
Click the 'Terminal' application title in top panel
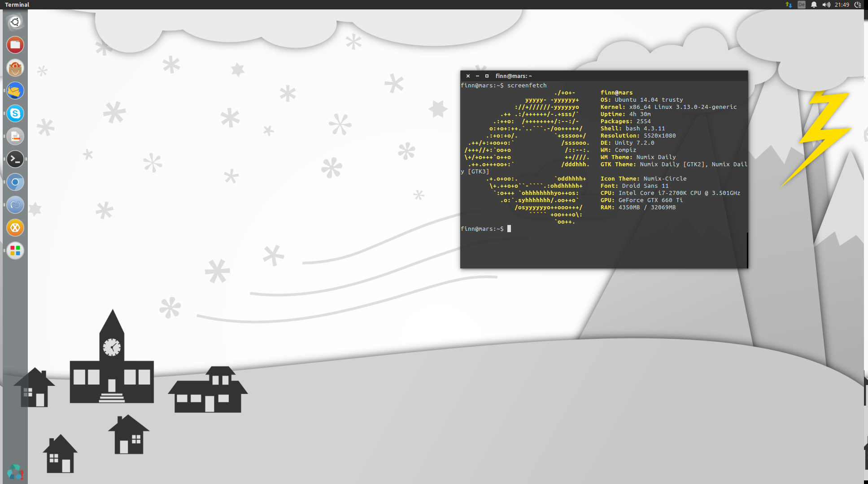point(17,4)
